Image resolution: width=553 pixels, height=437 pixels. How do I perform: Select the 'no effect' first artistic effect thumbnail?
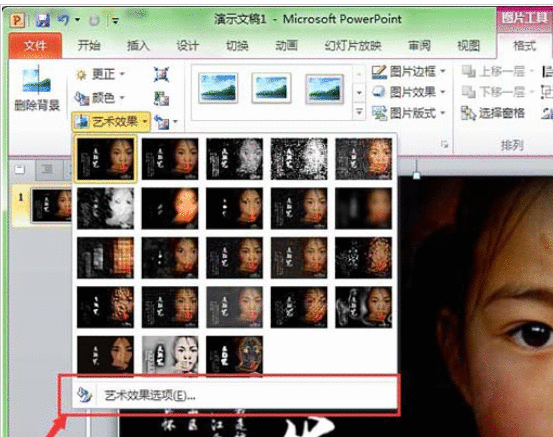pyautogui.click(x=105, y=159)
